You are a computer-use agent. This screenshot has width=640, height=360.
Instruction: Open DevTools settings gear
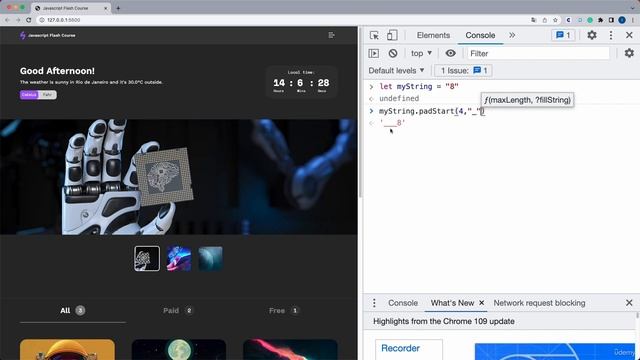click(591, 35)
